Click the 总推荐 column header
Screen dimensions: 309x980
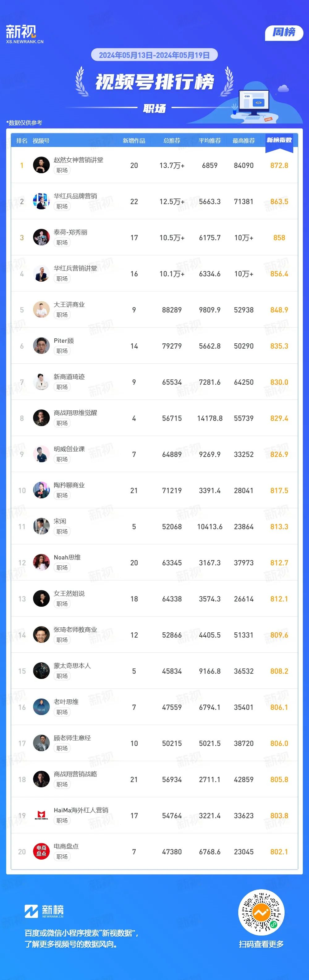171,141
